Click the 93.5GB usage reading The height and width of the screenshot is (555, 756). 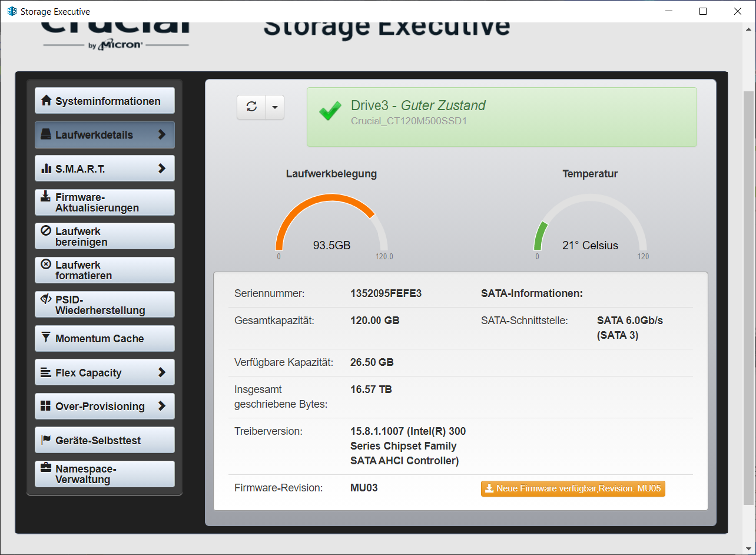click(x=331, y=245)
